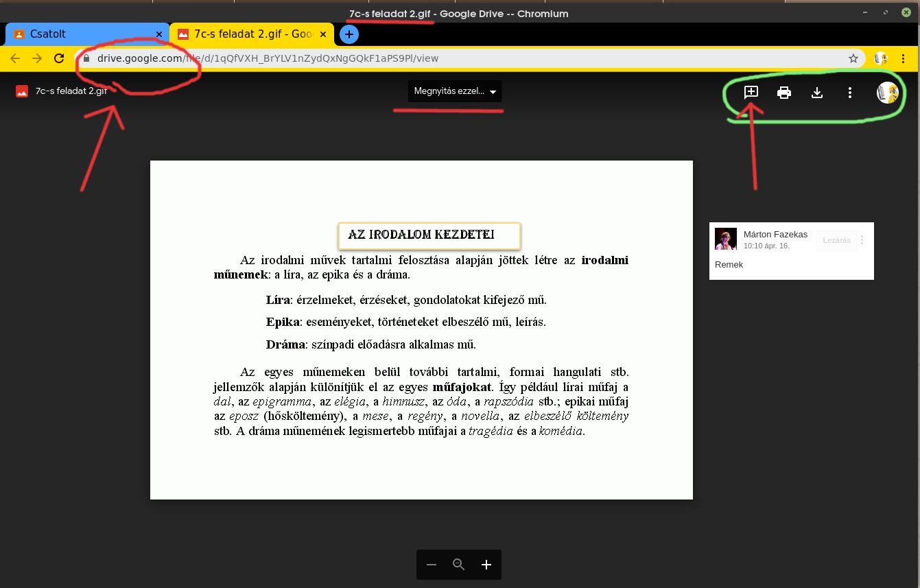Close the 'Csatolt' tab

tap(159, 34)
